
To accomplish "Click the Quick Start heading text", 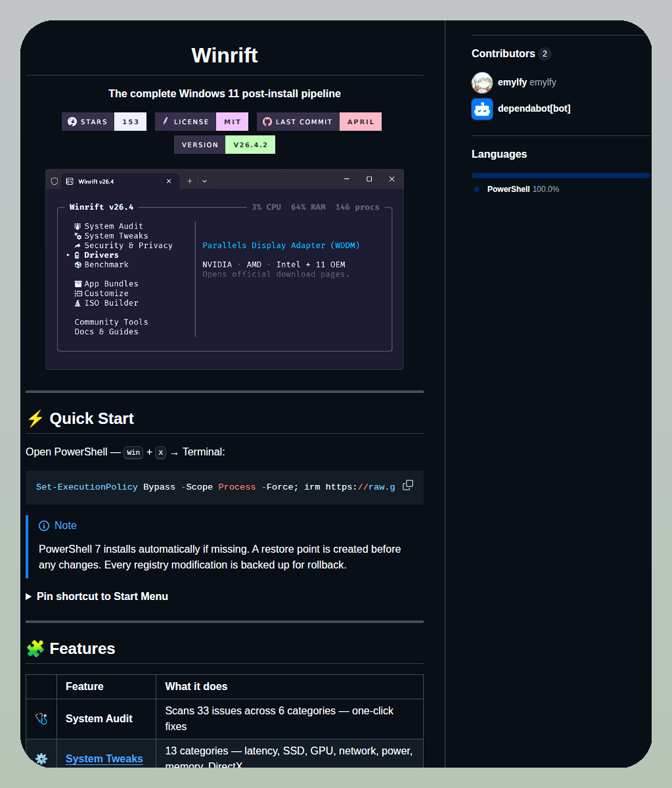I will pyautogui.click(x=91, y=418).
